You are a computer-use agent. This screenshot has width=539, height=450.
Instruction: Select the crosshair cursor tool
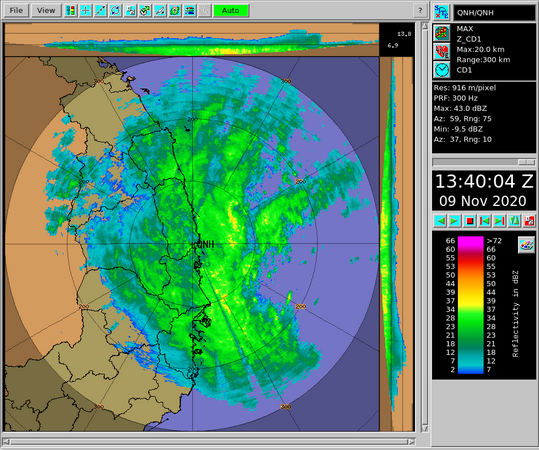[x=86, y=11]
